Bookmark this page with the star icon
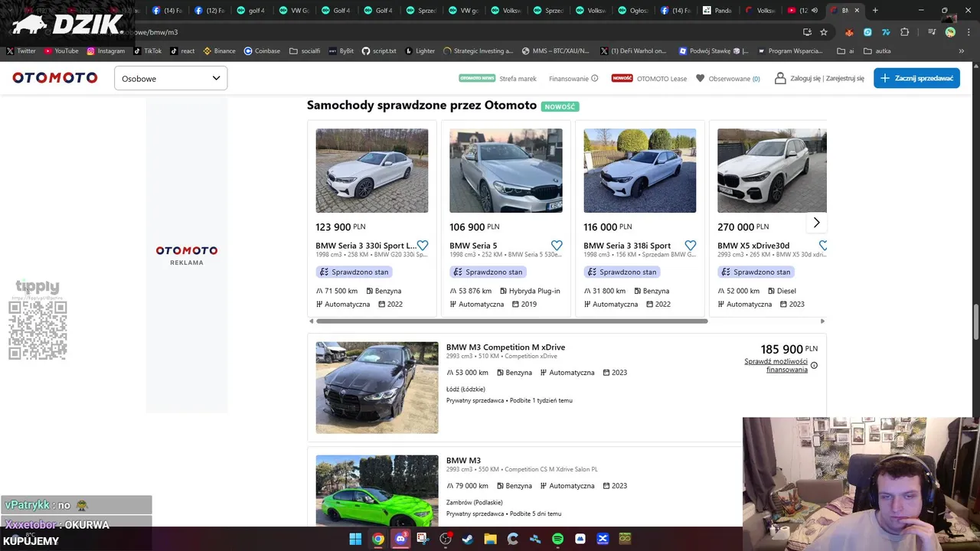The image size is (980, 551). pyautogui.click(x=824, y=32)
